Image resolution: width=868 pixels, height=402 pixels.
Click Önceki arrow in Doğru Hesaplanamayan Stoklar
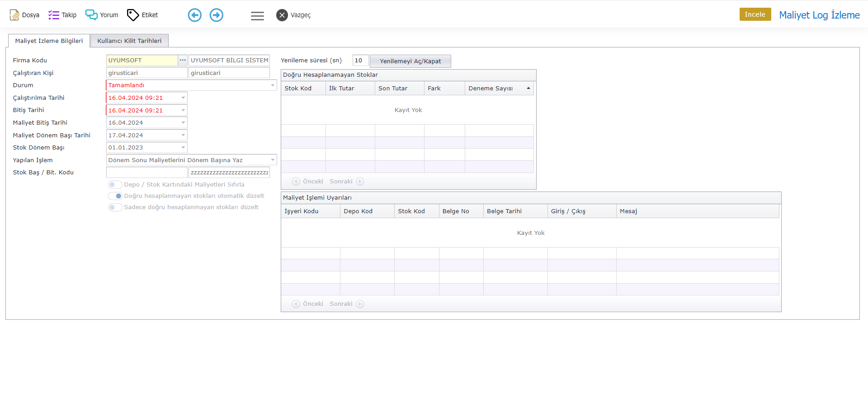coord(296,182)
